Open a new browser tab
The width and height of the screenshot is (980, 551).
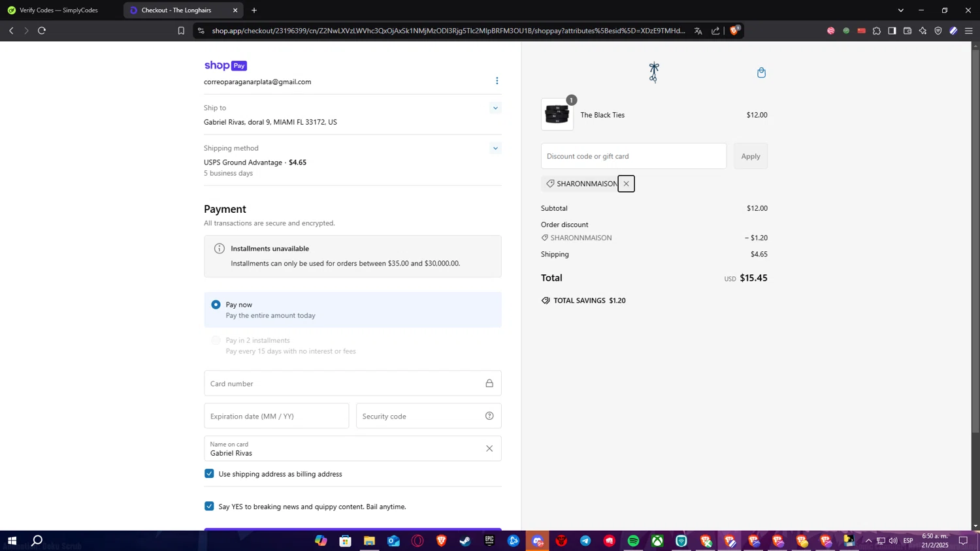pos(254,10)
